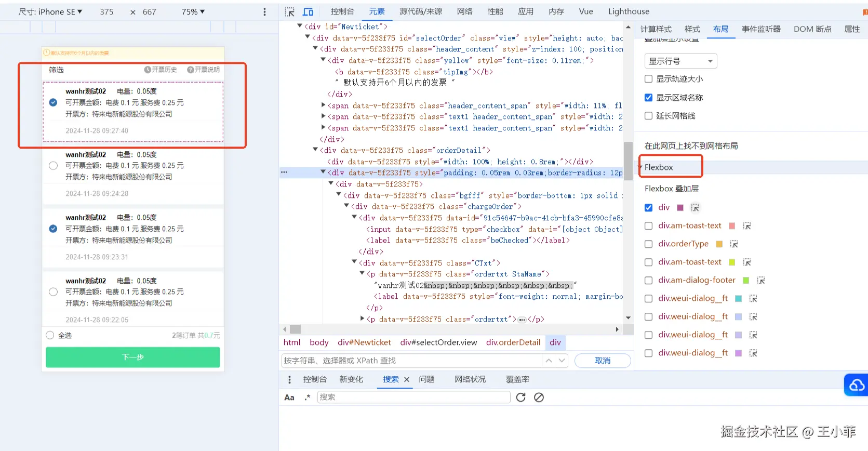The image size is (868, 451).
Task: Check the div.am-dialog-footer flexbox overlay checkbox
Action: [648, 281]
